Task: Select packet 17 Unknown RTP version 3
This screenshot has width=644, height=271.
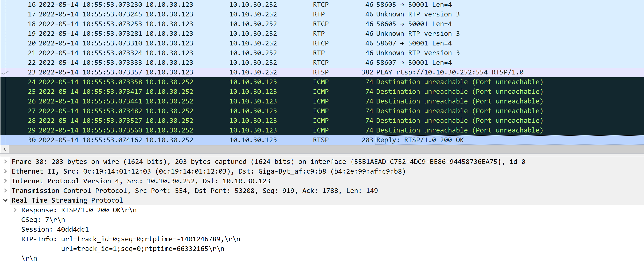Action: pyautogui.click(x=322, y=14)
